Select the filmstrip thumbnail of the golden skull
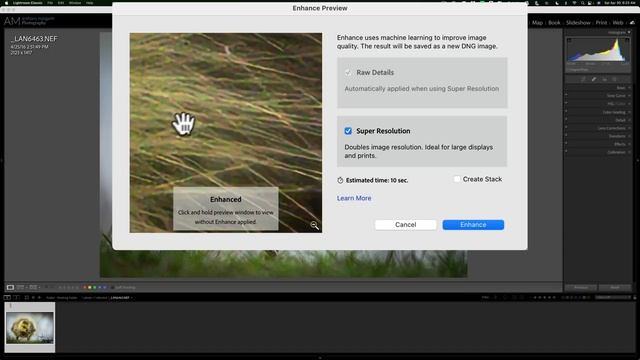Viewport: 640px width, 360px height. tap(30, 327)
